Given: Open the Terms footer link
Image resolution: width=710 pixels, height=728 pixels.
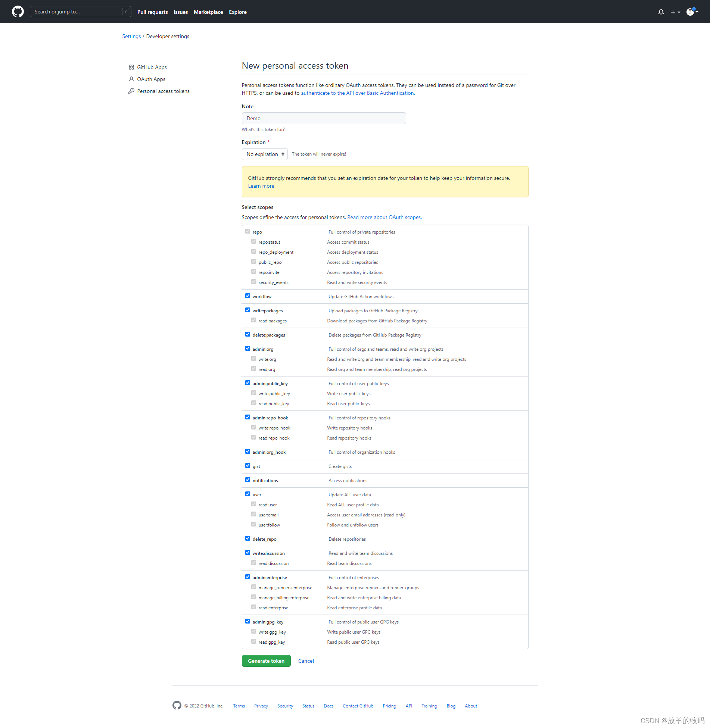Looking at the screenshot, I should point(239,706).
